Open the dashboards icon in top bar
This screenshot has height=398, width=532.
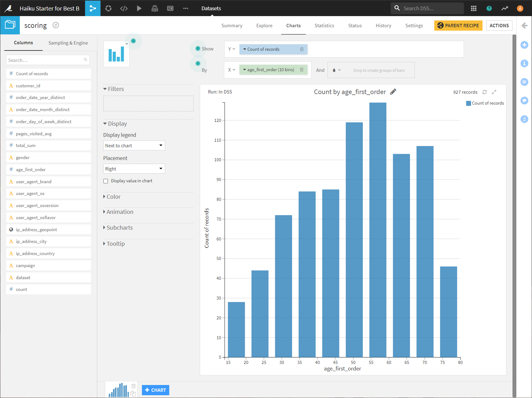click(x=170, y=8)
